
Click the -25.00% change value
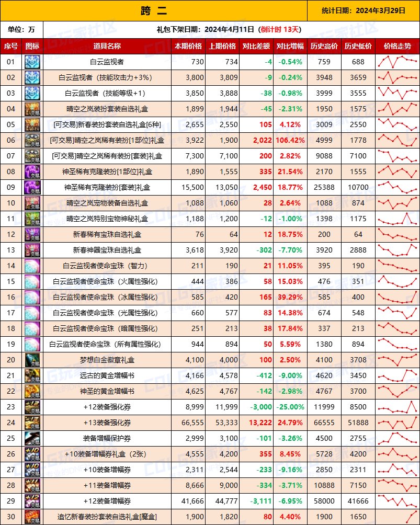click(290, 407)
